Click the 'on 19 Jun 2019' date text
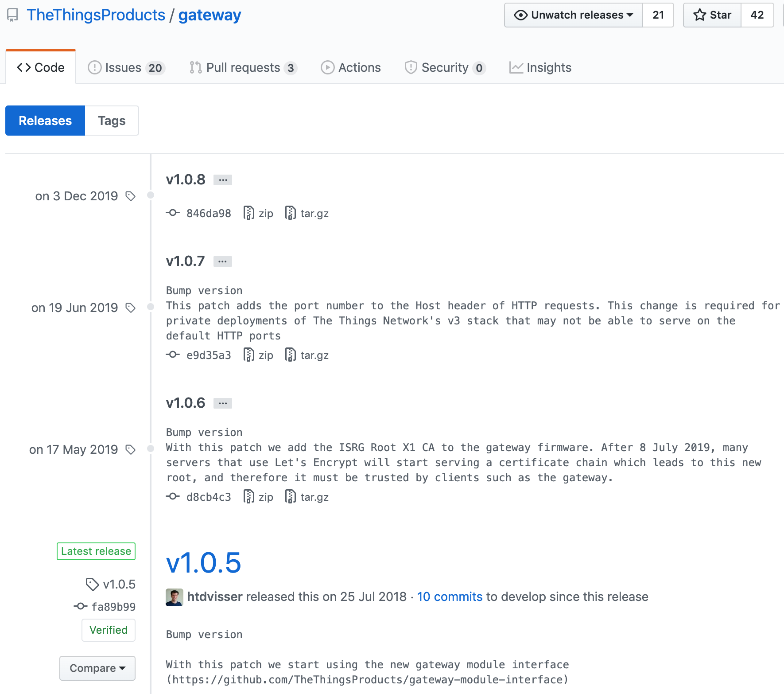Viewport: 784px width, 694px height. coord(75,308)
